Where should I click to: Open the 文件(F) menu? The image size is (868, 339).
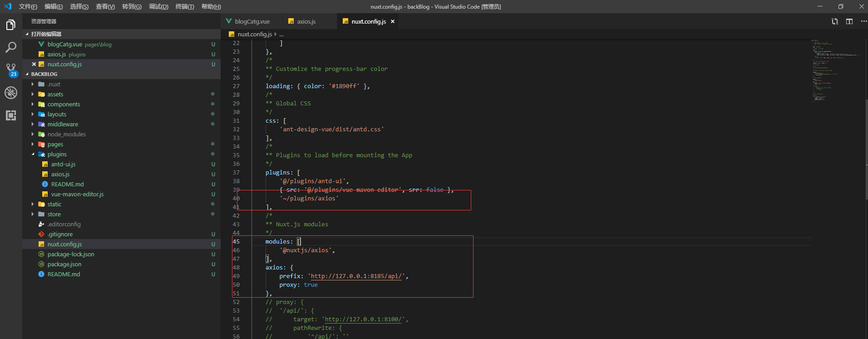28,6
